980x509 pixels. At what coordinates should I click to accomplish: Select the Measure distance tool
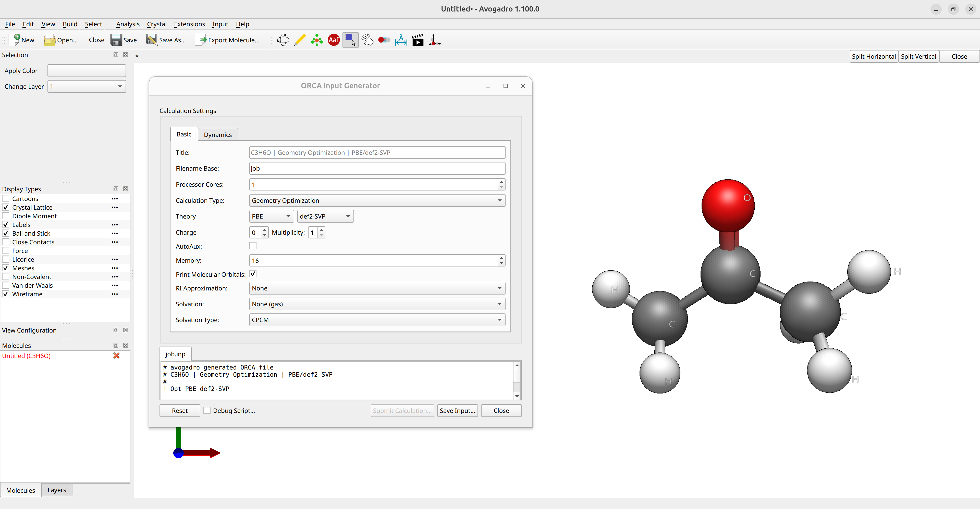401,40
